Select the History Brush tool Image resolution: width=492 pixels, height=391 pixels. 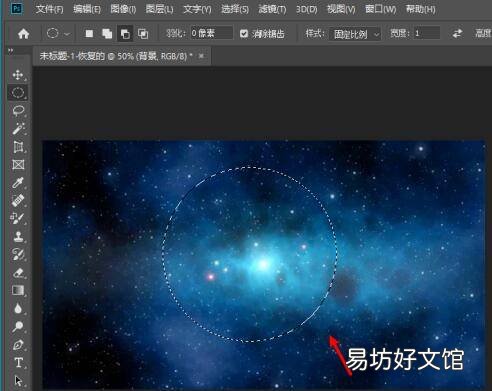tap(18, 254)
